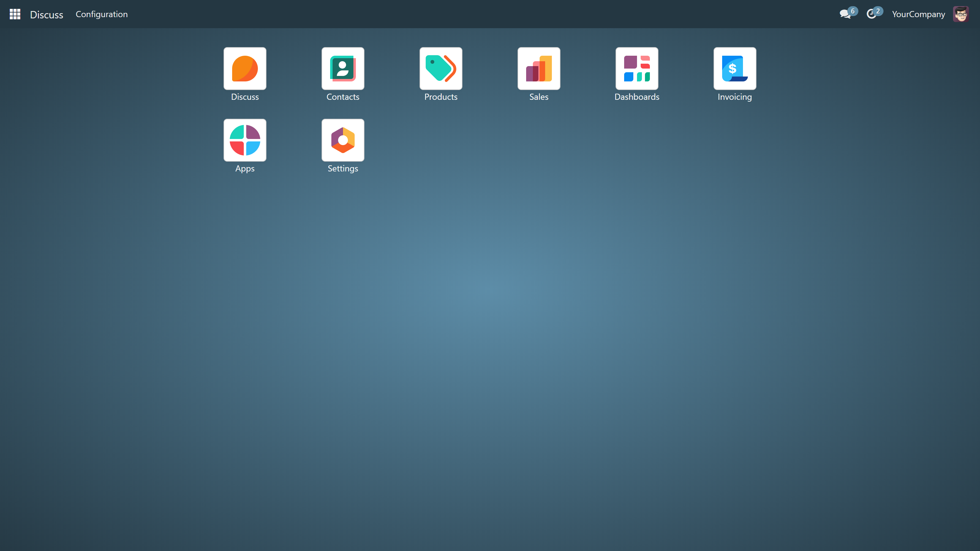Open YourCompany company switcher

click(x=918, y=14)
